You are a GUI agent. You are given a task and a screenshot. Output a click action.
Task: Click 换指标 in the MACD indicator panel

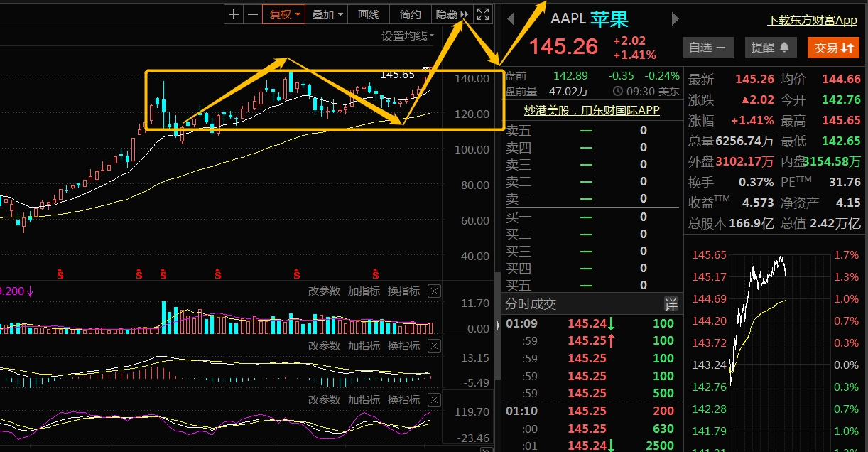pos(403,346)
